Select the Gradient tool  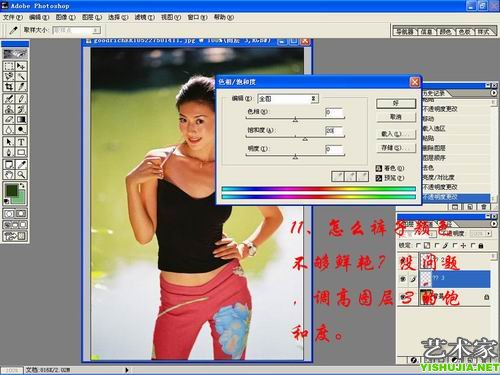coord(21,119)
